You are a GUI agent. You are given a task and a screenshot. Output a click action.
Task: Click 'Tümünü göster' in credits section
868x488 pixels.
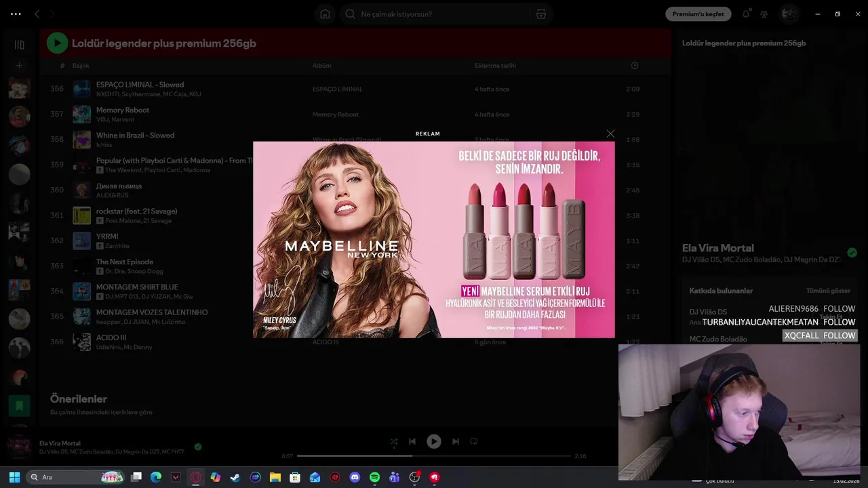(x=828, y=291)
